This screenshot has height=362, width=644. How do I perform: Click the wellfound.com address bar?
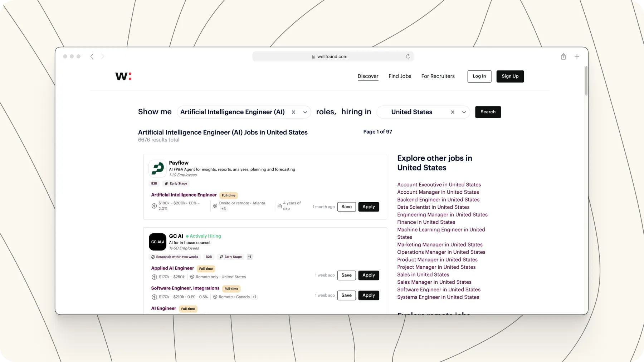tap(333, 56)
